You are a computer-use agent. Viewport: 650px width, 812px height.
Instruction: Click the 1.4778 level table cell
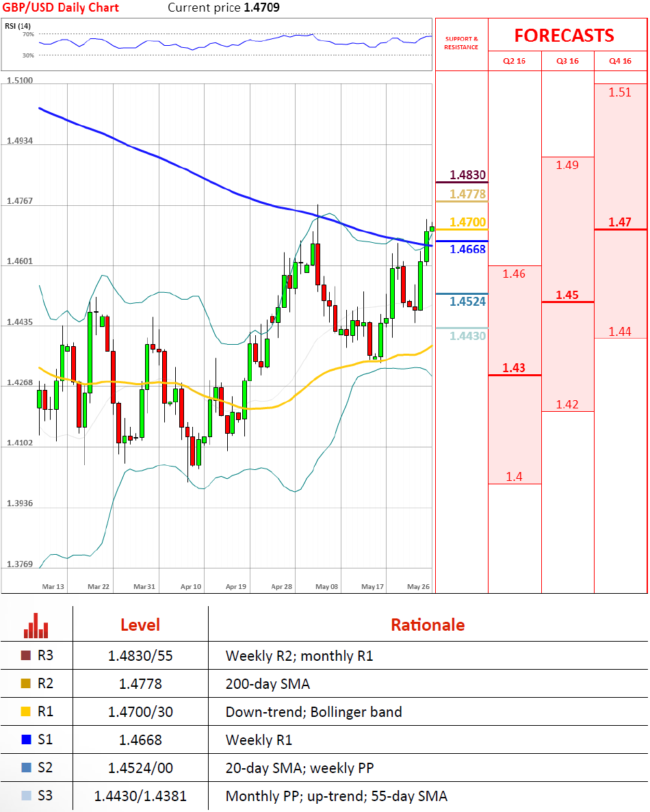click(x=140, y=684)
